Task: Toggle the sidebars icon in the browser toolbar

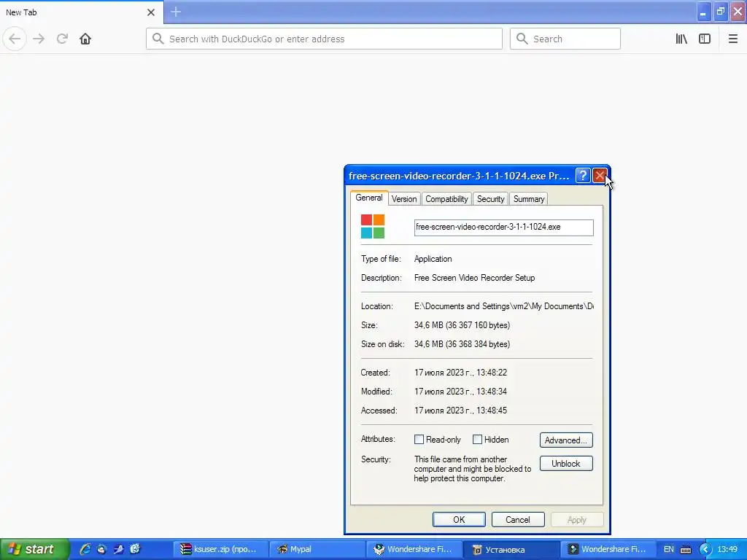Action: [x=705, y=39]
